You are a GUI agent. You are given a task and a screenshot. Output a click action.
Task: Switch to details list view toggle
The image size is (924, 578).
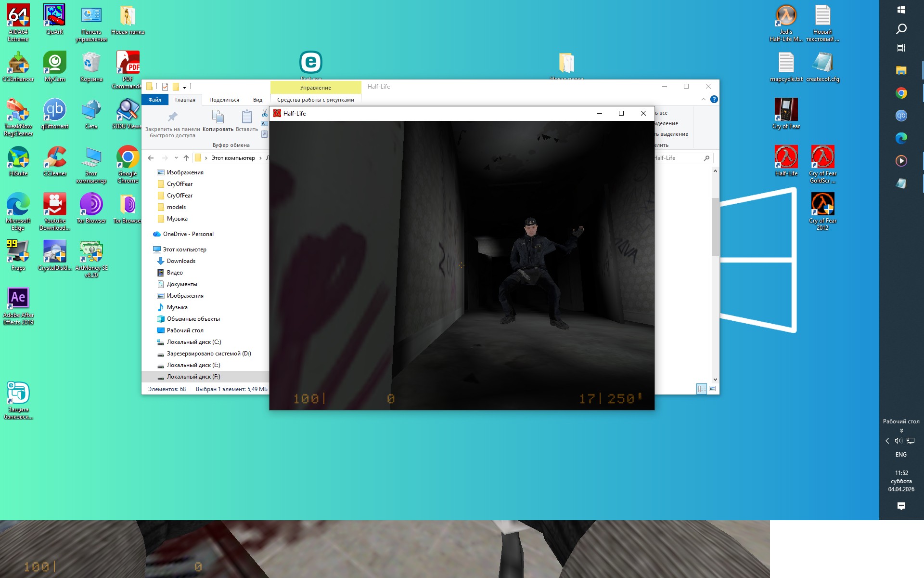point(702,389)
